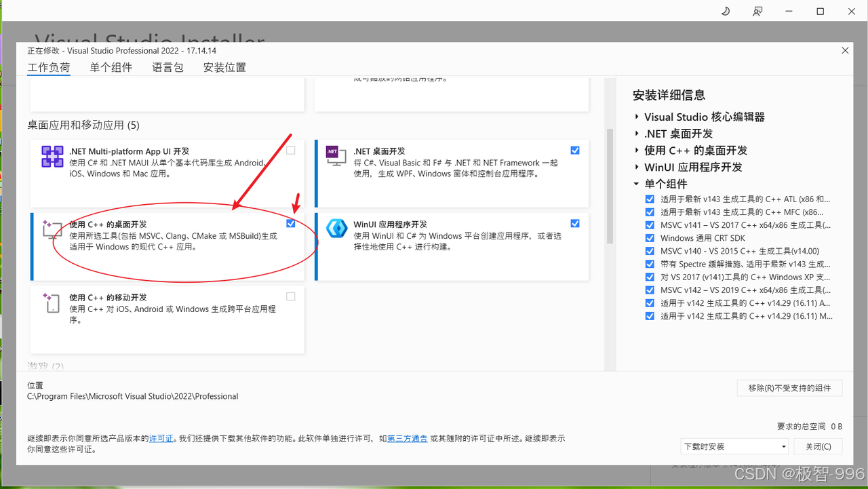Click the WinUI 应用程序开发 workload icon
The height and width of the screenshot is (489, 868).
(x=336, y=229)
